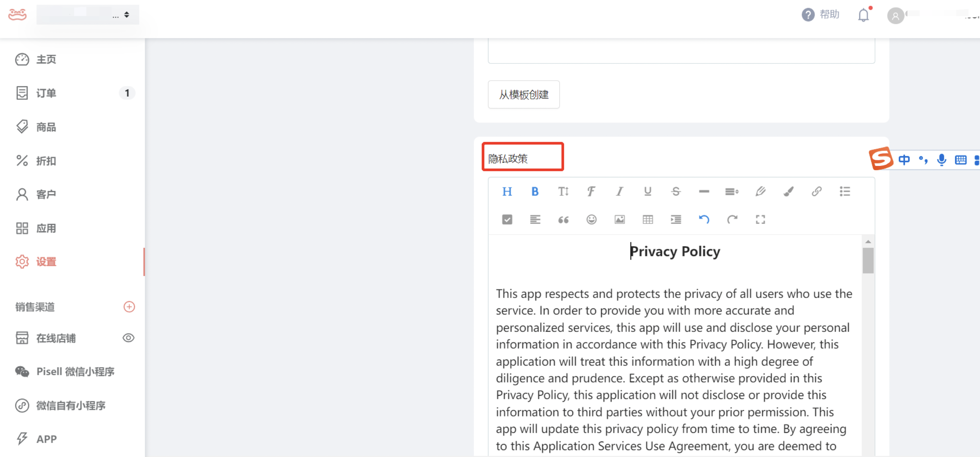Image resolution: width=980 pixels, height=457 pixels.
Task: Open the notifications bell
Action: [x=864, y=15]
